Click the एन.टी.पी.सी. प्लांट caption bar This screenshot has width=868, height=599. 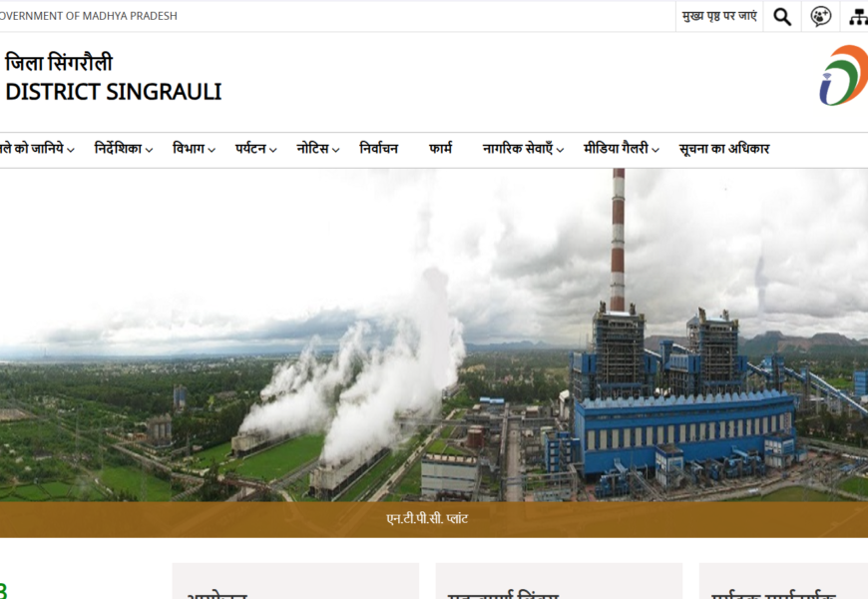click(x=434, y=519)
